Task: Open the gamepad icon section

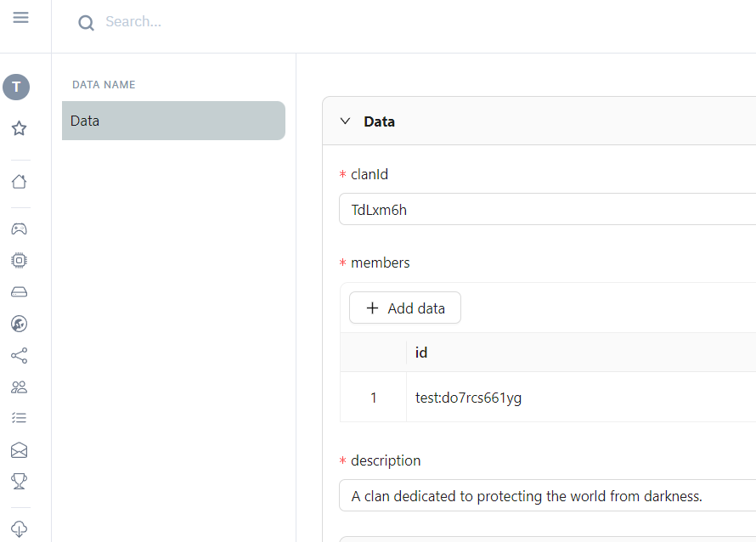Action: click(x=20, y=229)
